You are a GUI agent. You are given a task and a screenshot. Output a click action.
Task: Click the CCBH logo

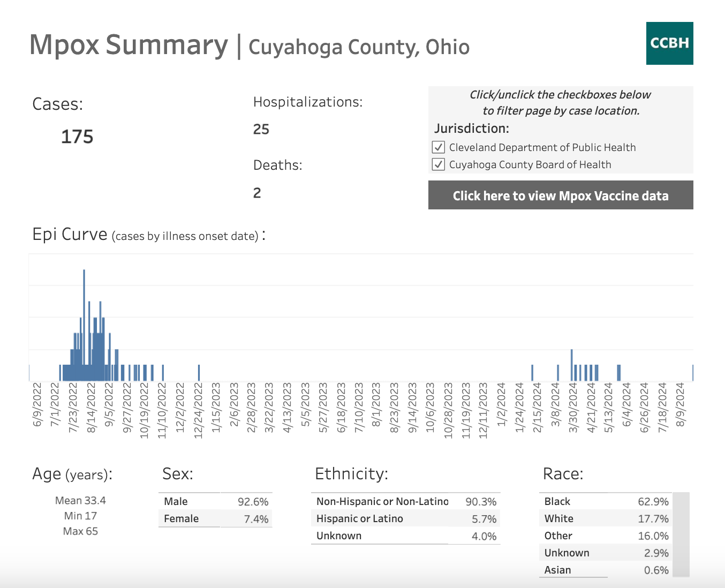click(x=669, y=43)
